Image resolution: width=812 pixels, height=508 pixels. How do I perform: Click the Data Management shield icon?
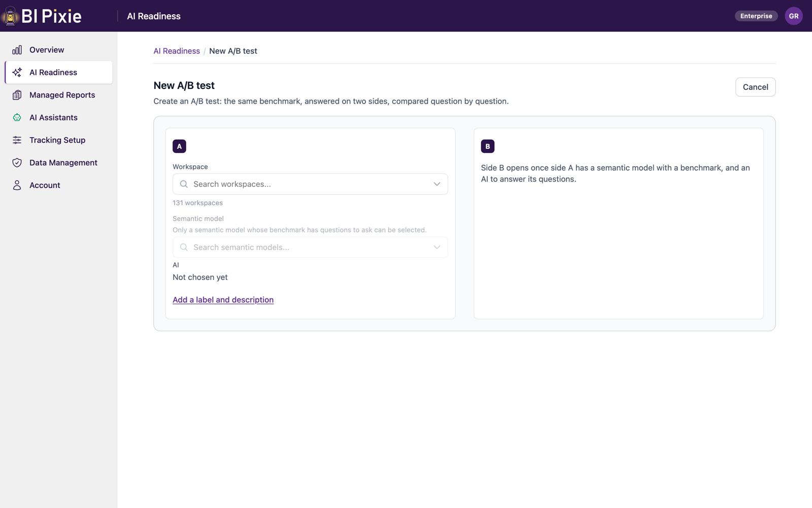click(17, 163)
